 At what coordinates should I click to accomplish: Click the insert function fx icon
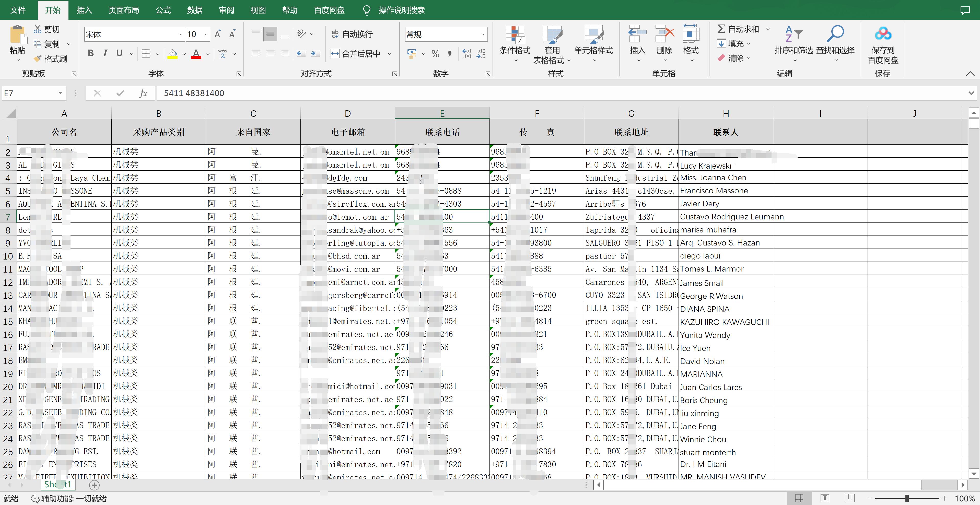[x=143, y=93]
